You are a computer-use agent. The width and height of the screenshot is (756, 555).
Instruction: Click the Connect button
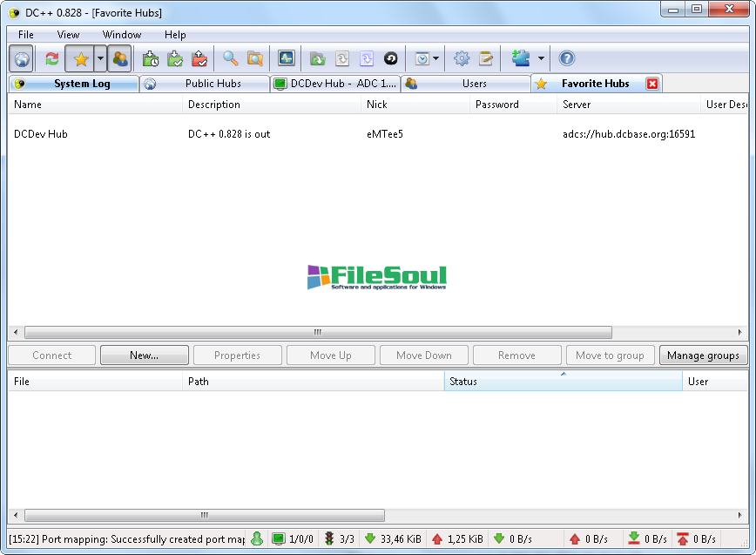(51, 355)
